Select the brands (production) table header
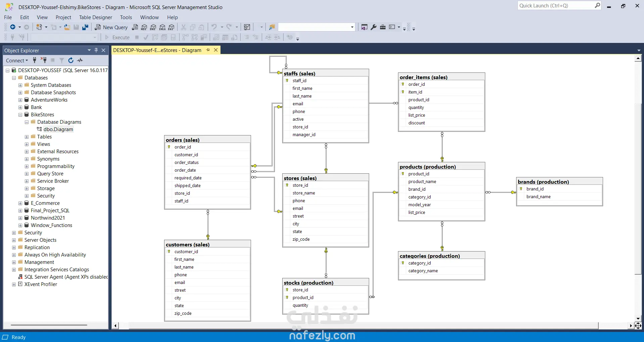This screenshot has height=342, width=644. (x=559, y=182)
